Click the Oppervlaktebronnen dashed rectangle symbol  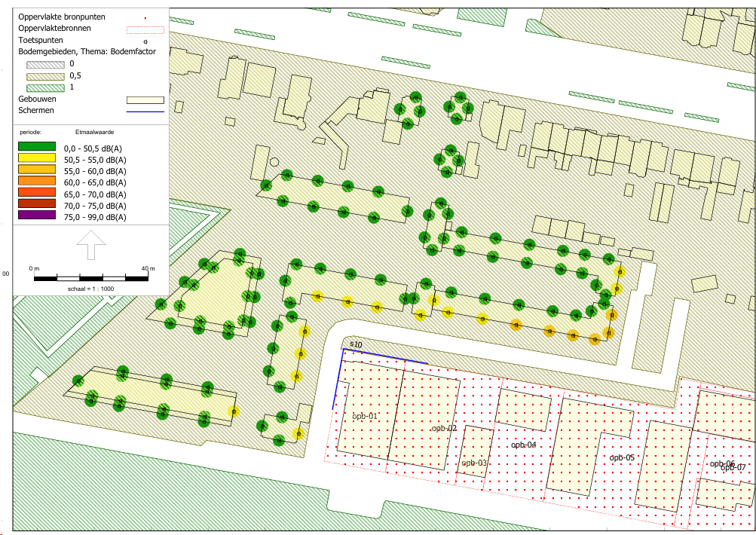point(145,30)
